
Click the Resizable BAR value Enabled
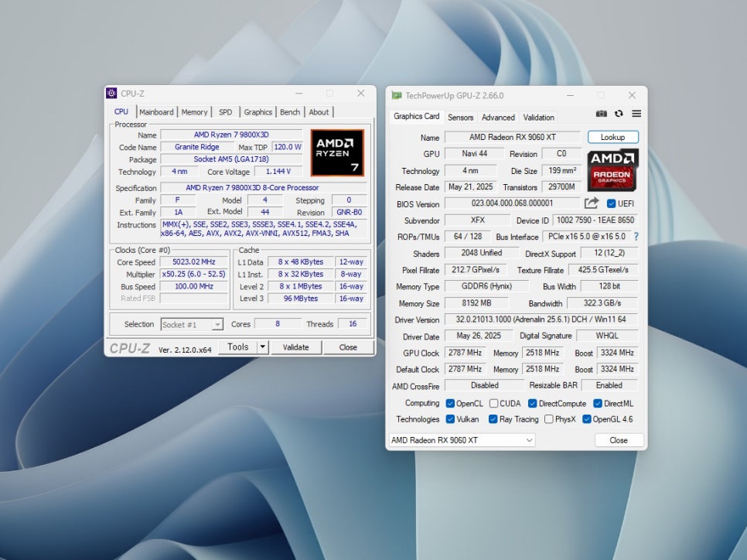(609, 385)
